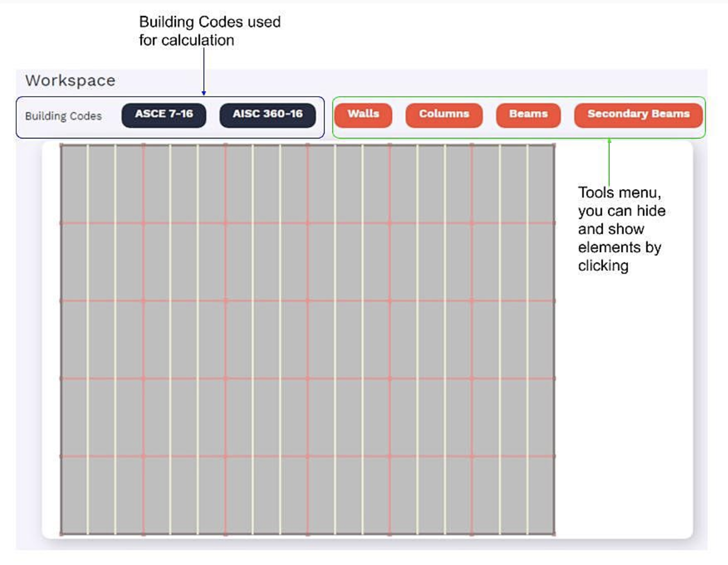Viewport: 728px width, 565px height.
Task: Click the 'Building Codes used for calculation' annotation
Action: click(209, 31)
